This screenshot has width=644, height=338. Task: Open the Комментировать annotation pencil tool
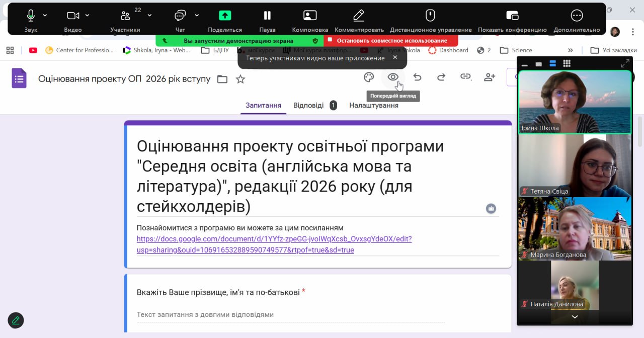point(359,19)
